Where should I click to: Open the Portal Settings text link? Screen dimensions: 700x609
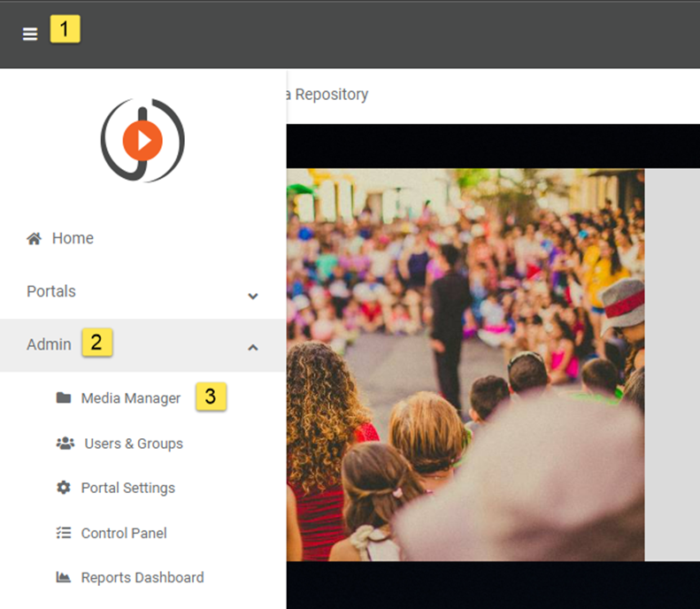pyautogui.click(x=128, y=488)
